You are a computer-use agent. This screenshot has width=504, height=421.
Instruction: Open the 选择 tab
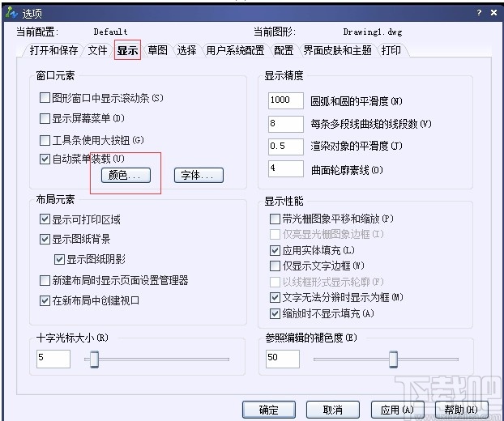tap(186, 50)
